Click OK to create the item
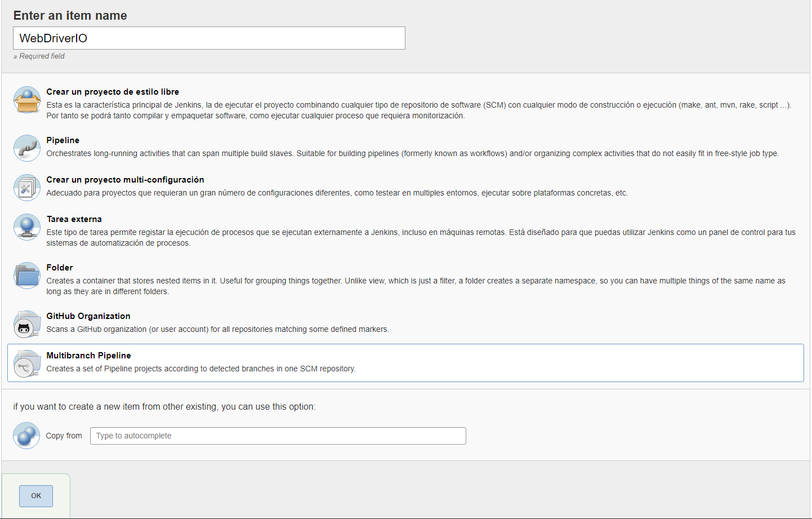This screenshot has height=519, width=812. coord(36,496)
